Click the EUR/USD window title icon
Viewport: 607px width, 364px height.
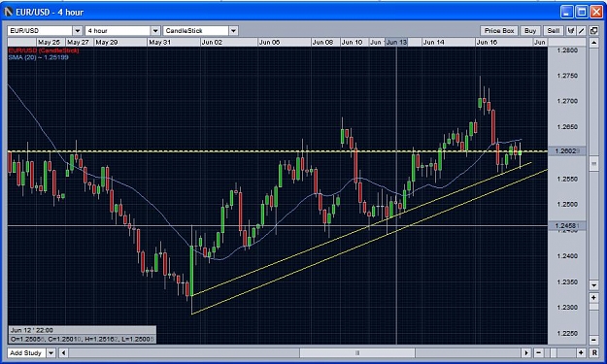(9, 12)
